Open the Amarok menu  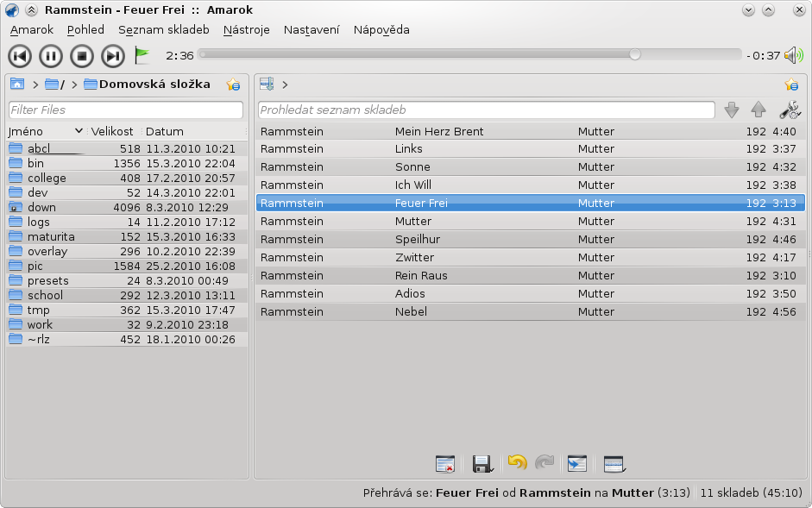[x=32, y=30]
